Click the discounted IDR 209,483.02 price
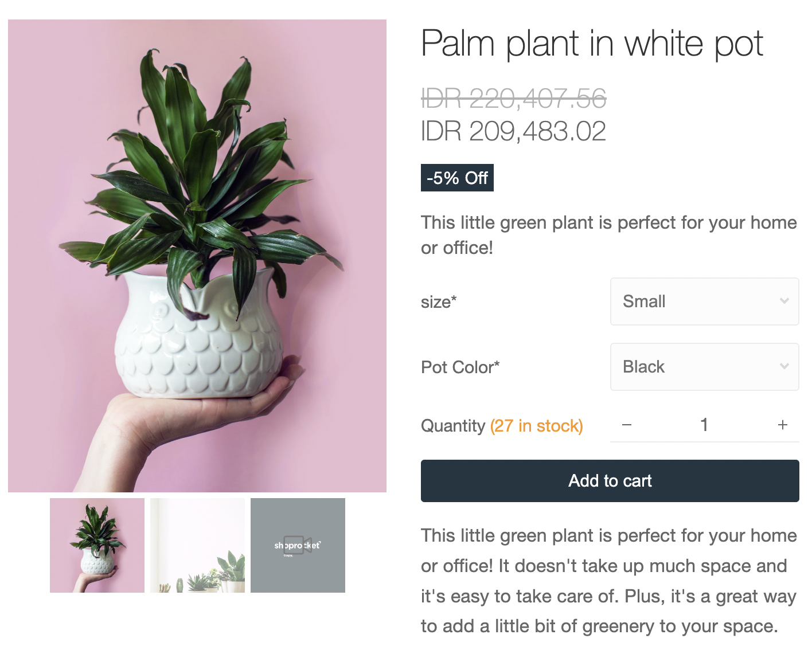The image size is (812, 650). 513,131
